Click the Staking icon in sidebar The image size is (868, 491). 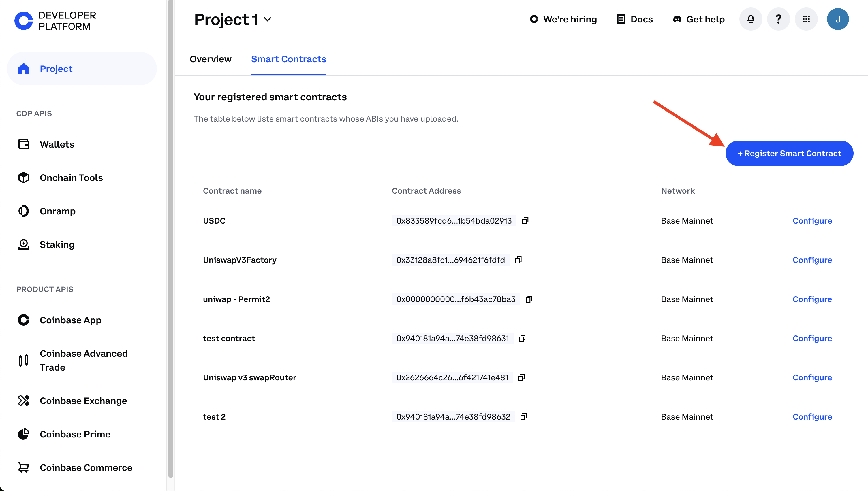tap(24, 244)
